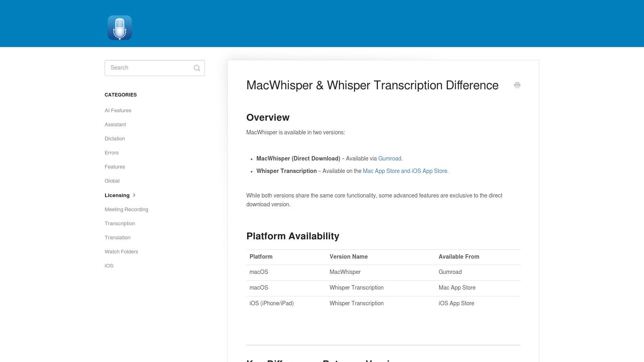Screen dimensions: 644x362
Task: Open the Errors category
Action: point(111,152)
